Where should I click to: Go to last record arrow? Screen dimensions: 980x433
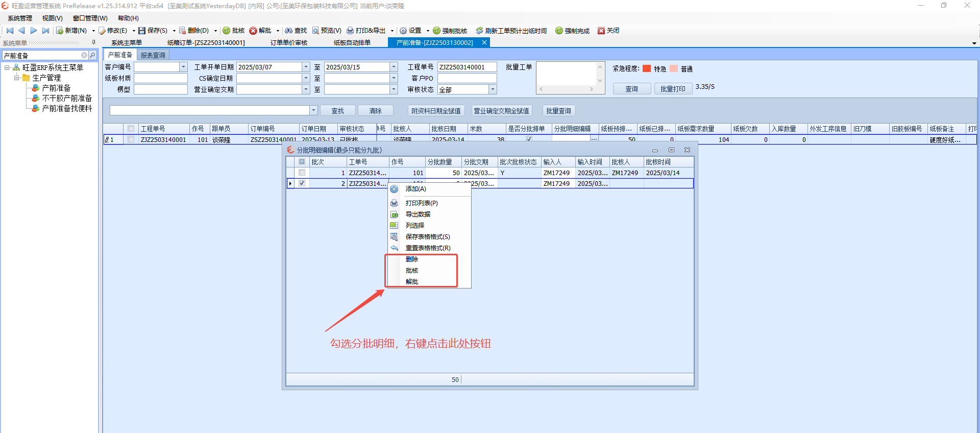45,31
